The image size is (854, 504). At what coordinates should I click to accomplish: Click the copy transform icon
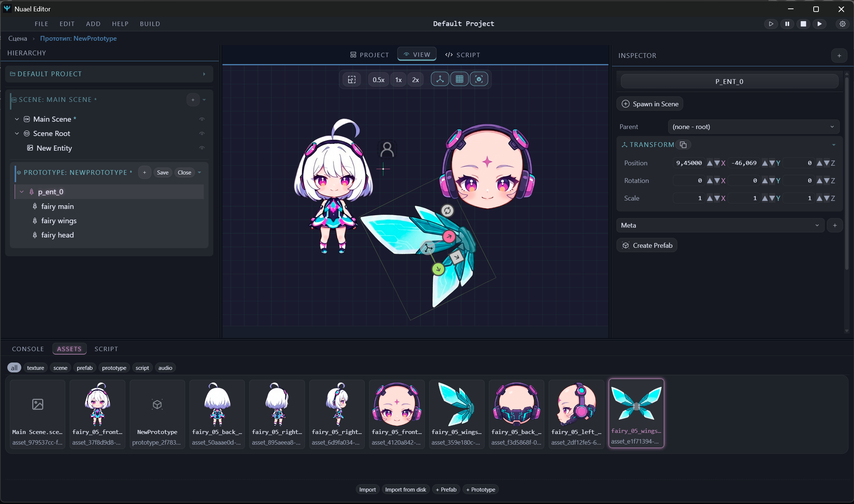point(683,145)
